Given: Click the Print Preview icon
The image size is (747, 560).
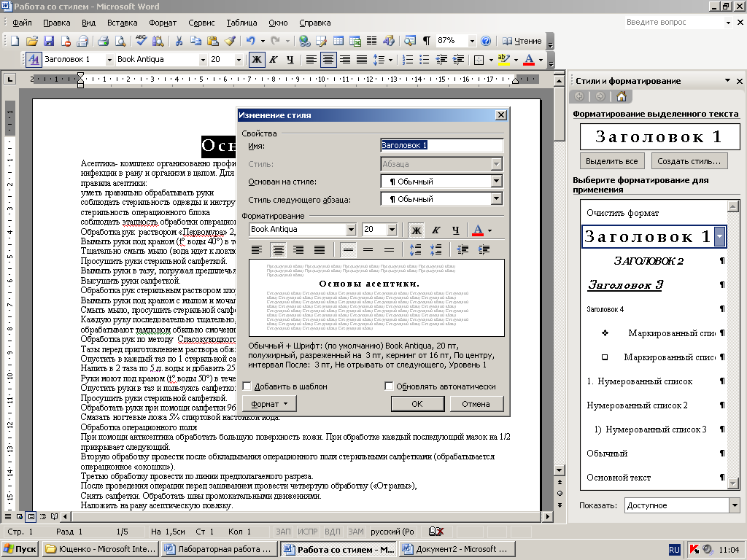Looking at the screenshot, I should [x=120, y=41].
